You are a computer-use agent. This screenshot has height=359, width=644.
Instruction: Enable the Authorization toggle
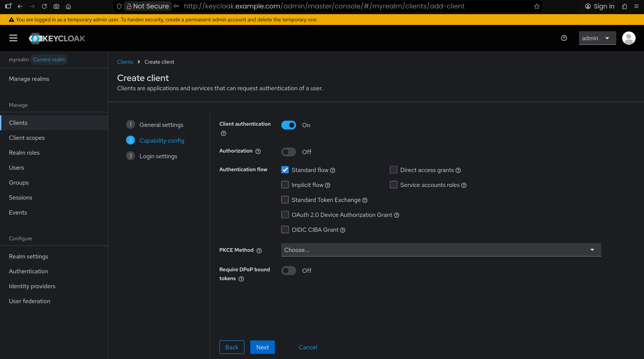pyautogui.click(x=289, y=152)
